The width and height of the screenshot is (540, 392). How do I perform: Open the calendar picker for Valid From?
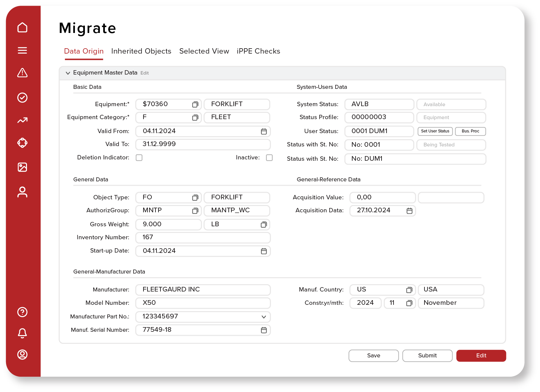click(264, 131)
